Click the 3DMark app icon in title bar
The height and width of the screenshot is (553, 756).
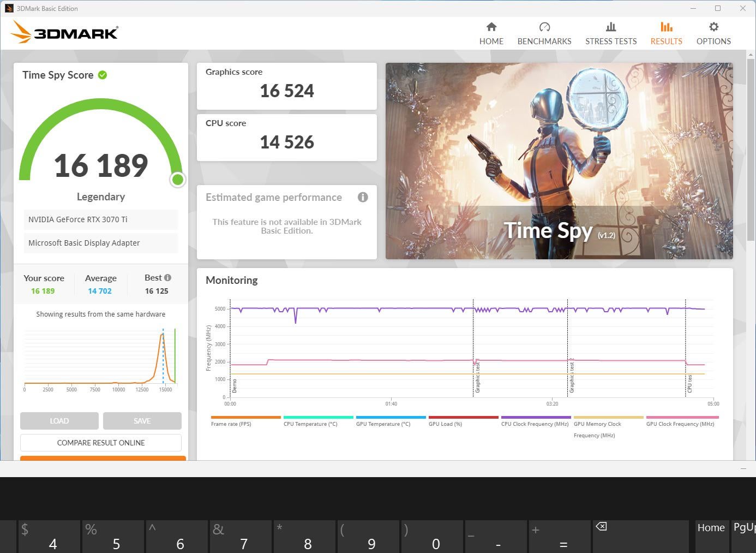coord(9,8)
